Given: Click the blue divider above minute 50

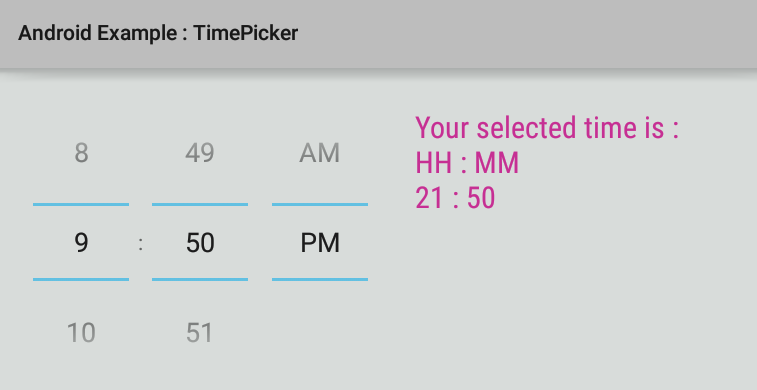Looking at the screenshot, I should tap(200, 205).
